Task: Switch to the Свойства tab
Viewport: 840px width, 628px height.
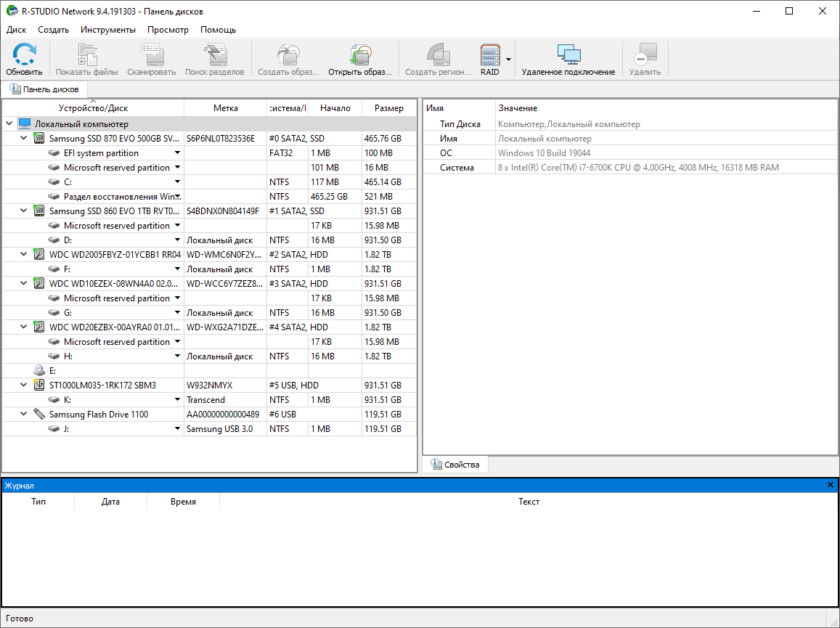Action: 455,465
